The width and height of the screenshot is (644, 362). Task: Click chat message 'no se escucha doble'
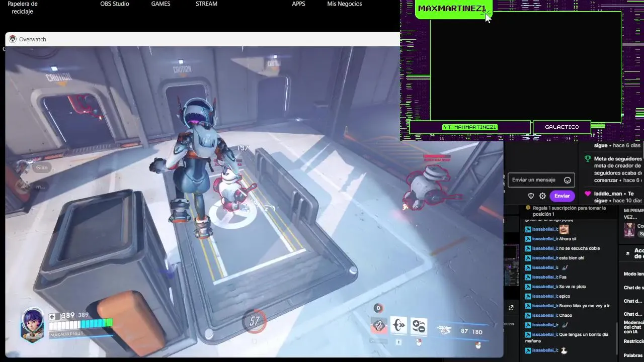(x=579, y=248)
